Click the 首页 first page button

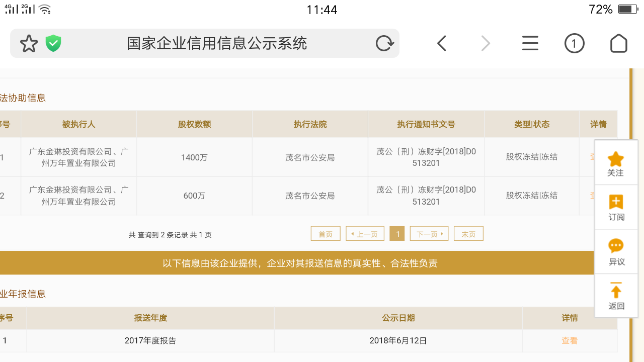(326, 234)
